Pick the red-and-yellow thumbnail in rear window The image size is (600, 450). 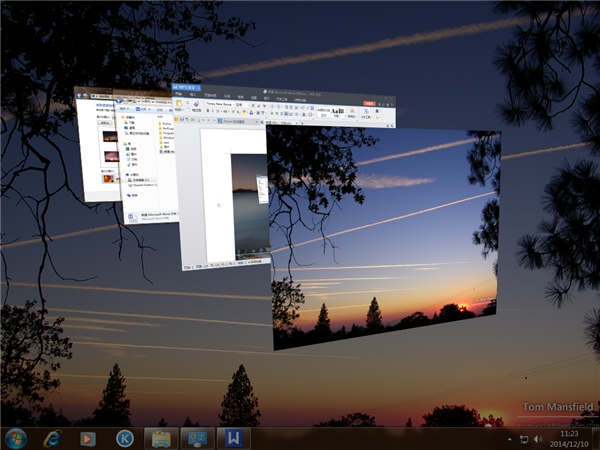[109, 178]
